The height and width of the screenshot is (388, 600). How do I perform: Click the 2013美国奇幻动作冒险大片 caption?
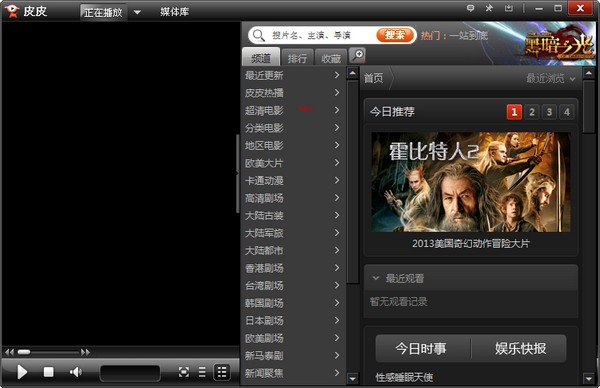point(471,244)
